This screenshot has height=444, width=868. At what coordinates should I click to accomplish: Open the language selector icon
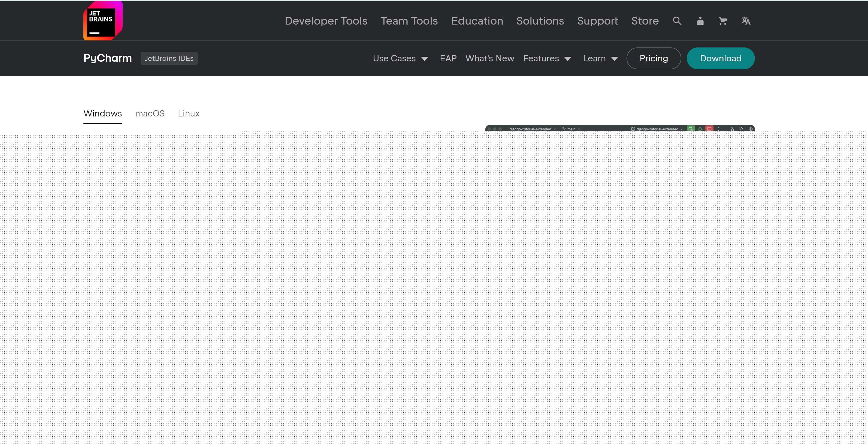[746, 21]
